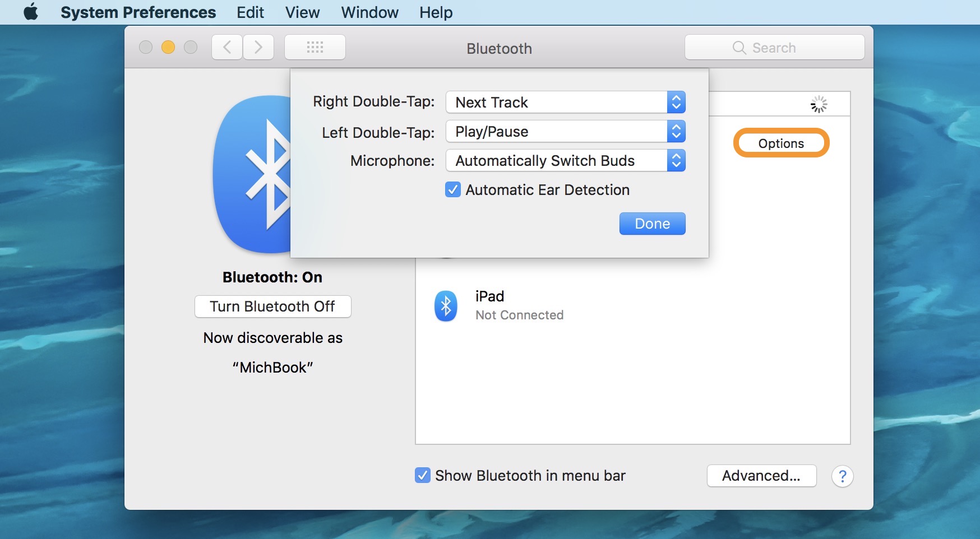
Task: Click the iPad Bluetooth device icon
Action: pos(446,306)
